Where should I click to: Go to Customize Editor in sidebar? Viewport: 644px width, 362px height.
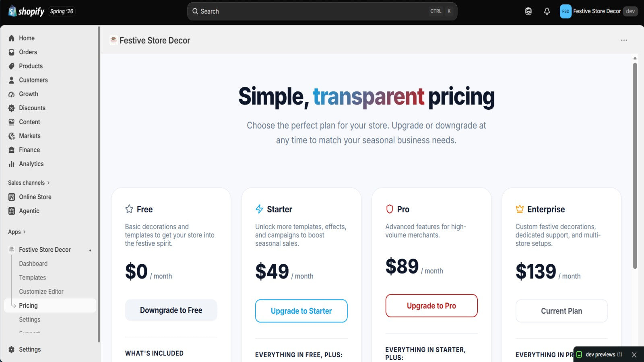pyautogui.click(x=41, y=292)
